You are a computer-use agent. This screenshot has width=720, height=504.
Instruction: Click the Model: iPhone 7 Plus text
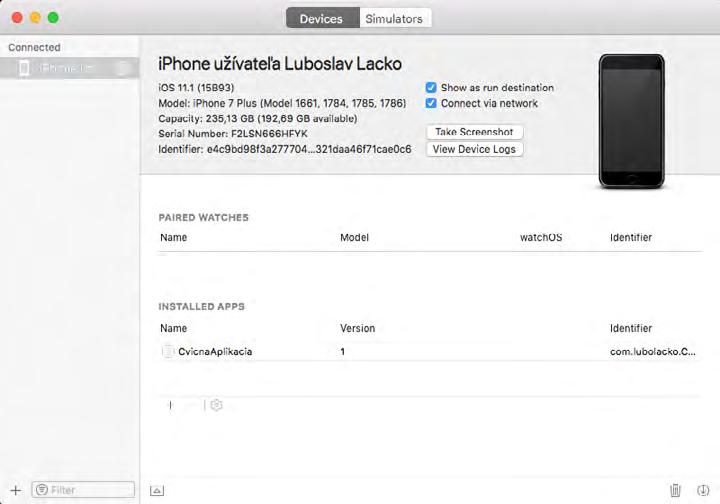pyautogui.click(x=282, y=103)
